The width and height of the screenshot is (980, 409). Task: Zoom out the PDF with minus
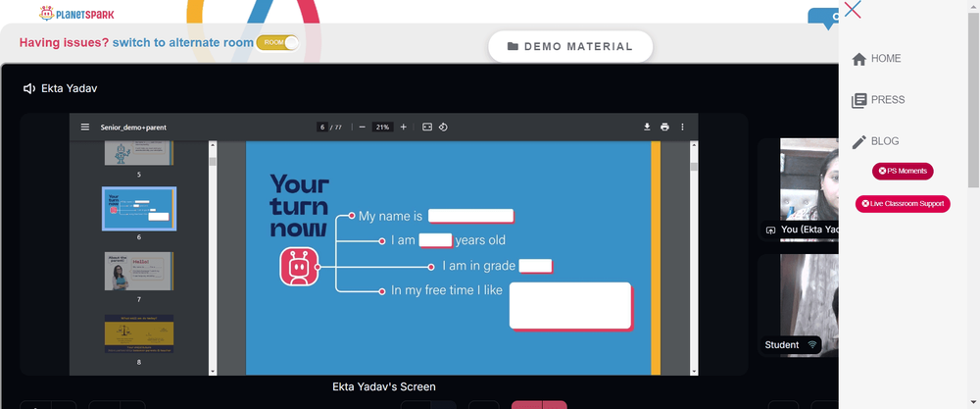[x=362, y=127]
